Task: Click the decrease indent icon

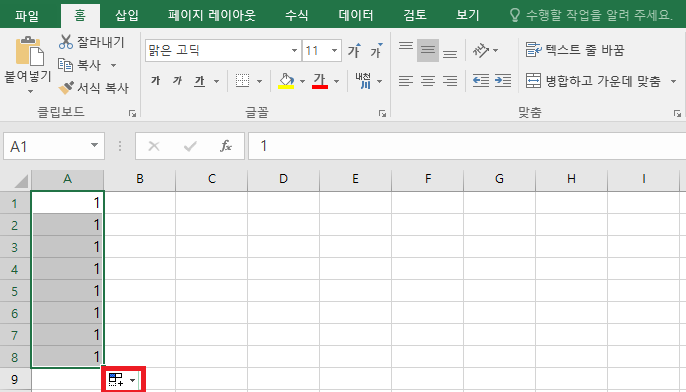Action: click(481, 81)
